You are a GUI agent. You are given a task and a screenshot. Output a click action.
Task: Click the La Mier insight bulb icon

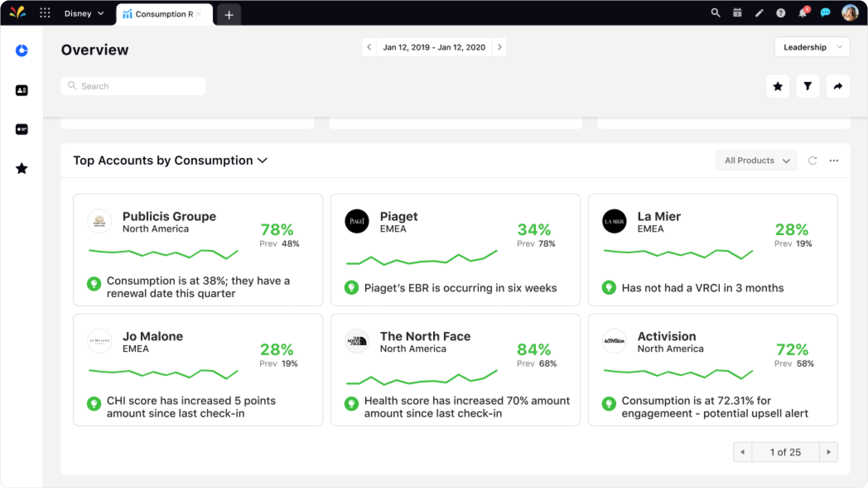609,288
